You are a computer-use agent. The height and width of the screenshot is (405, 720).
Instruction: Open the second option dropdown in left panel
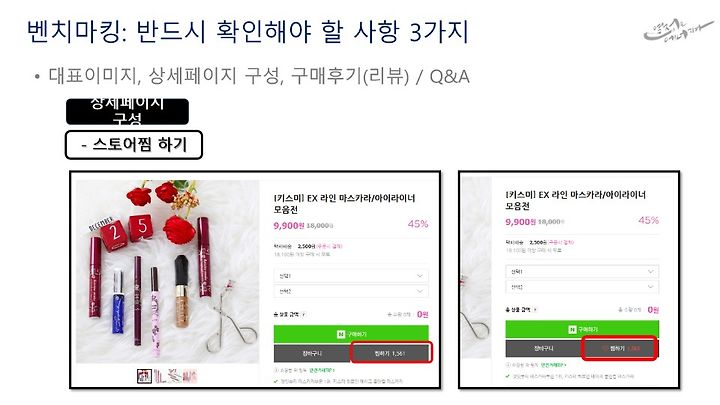tap(351, 291)
